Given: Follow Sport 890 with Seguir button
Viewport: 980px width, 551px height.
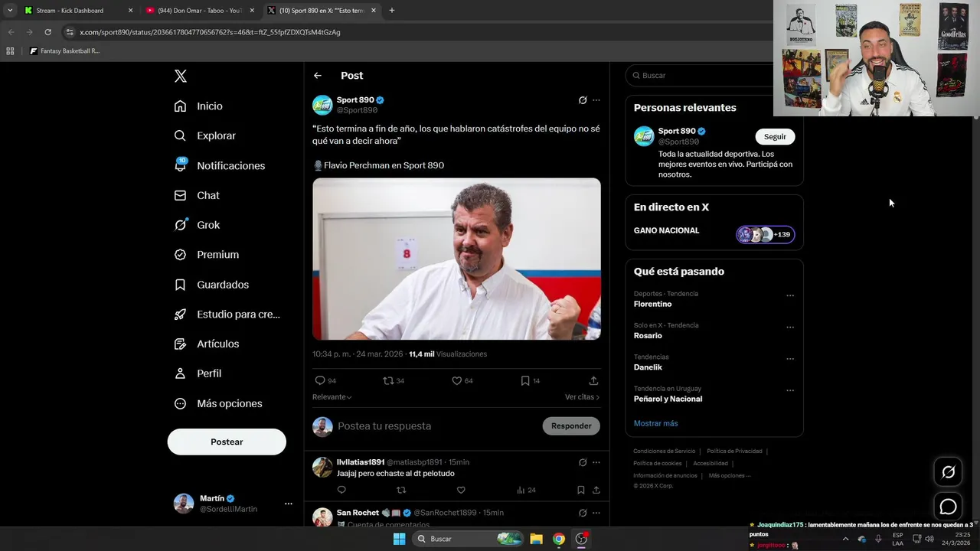Looking at the screenshot, I should [x=775, y=136].
